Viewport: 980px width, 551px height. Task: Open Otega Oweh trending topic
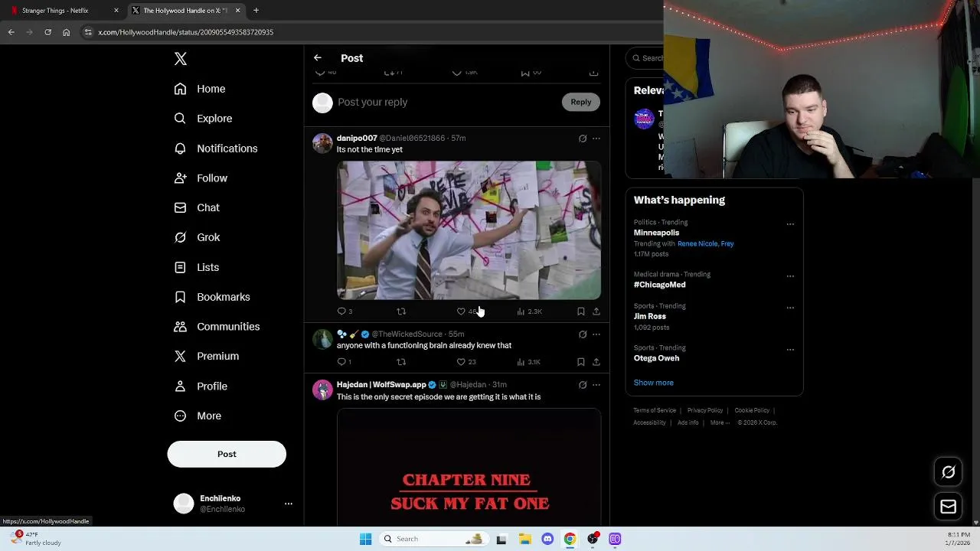(656, 358)
